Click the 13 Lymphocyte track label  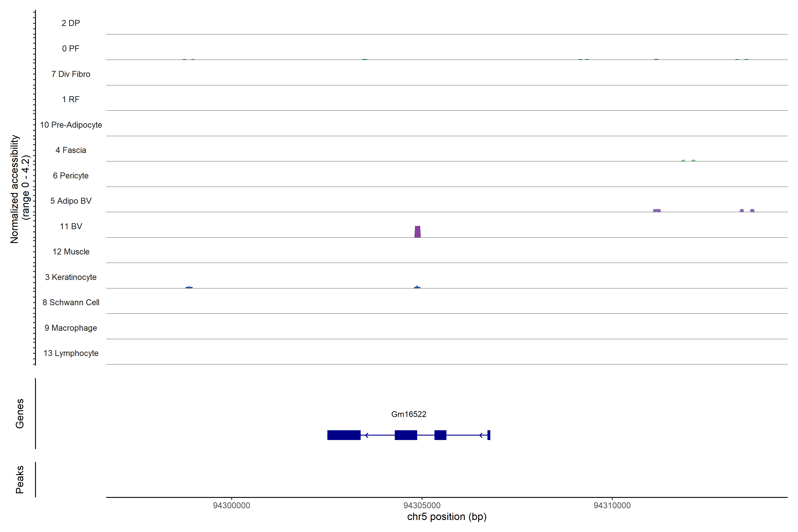pos(71,353)
